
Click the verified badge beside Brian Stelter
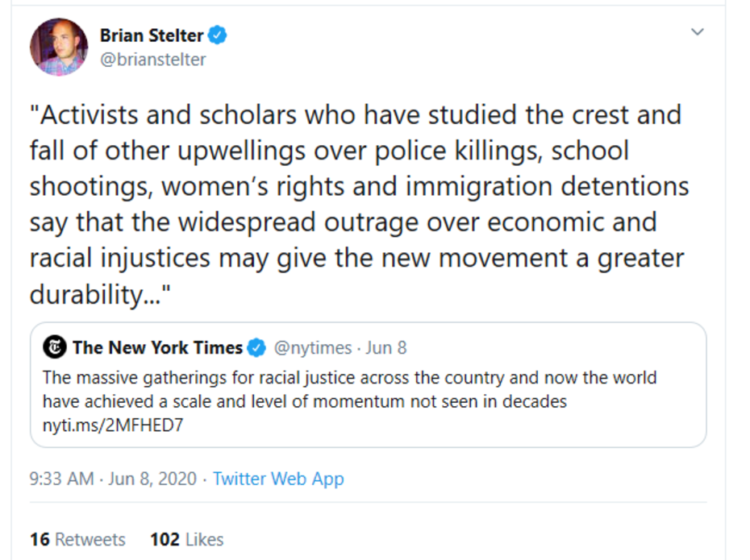click(218, 35)
